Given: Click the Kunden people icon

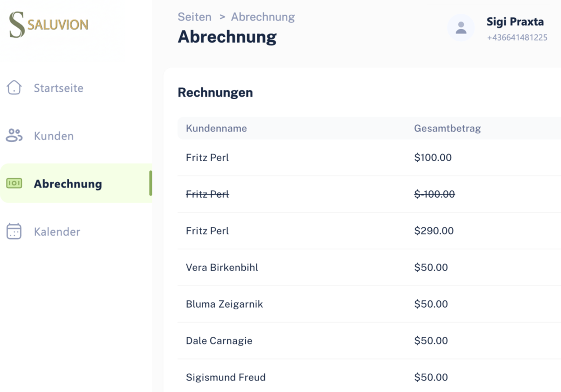Looking at the screenshot, I should (14, 135).
